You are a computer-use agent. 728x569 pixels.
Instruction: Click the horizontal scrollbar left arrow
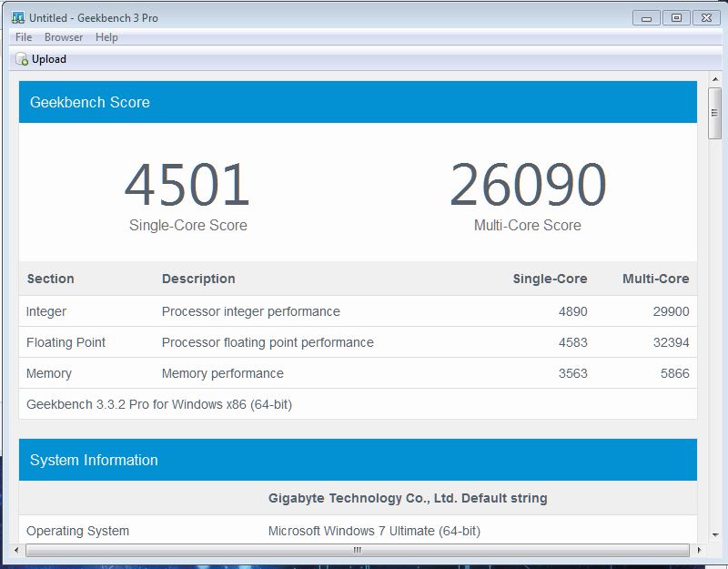(x=16, y=551)
